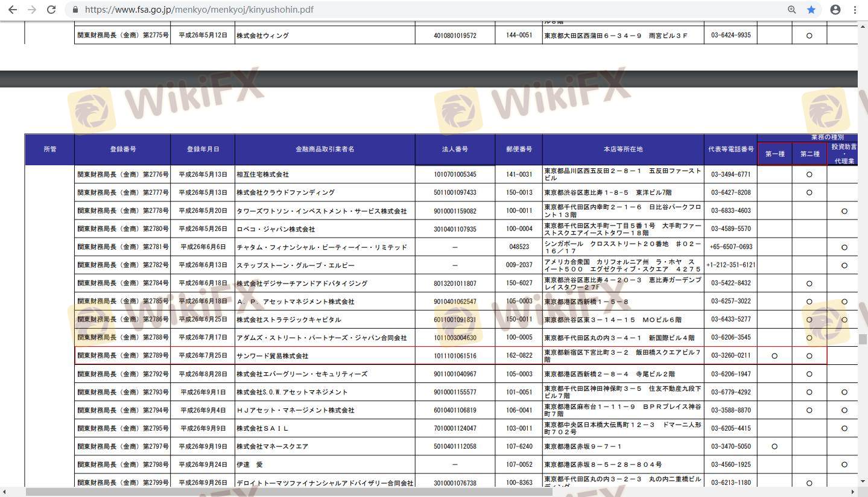Click the padlock site info icon
868x497 pixels.
tap(75, 10)
